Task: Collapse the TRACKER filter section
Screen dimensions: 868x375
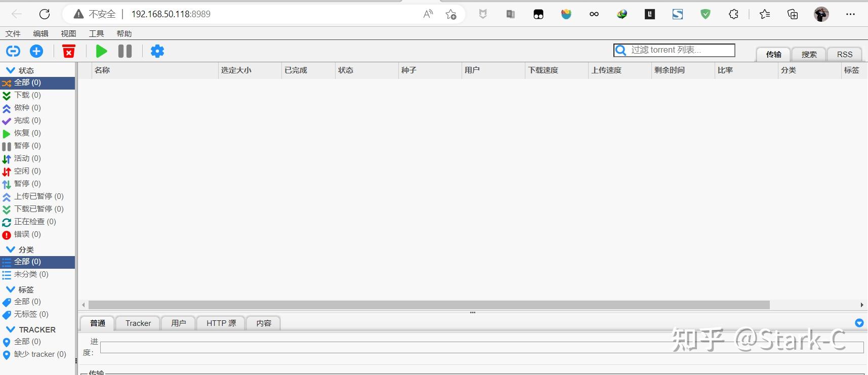Action: tap(10, 329)
